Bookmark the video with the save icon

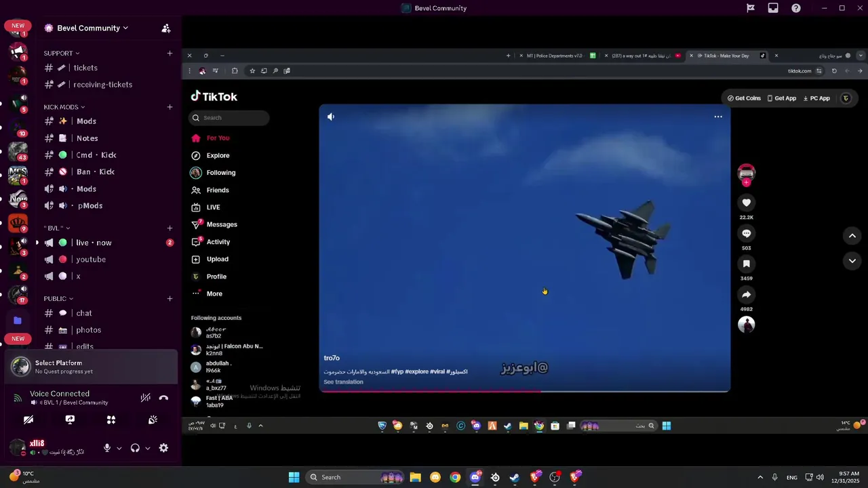[x=747, y=264]
